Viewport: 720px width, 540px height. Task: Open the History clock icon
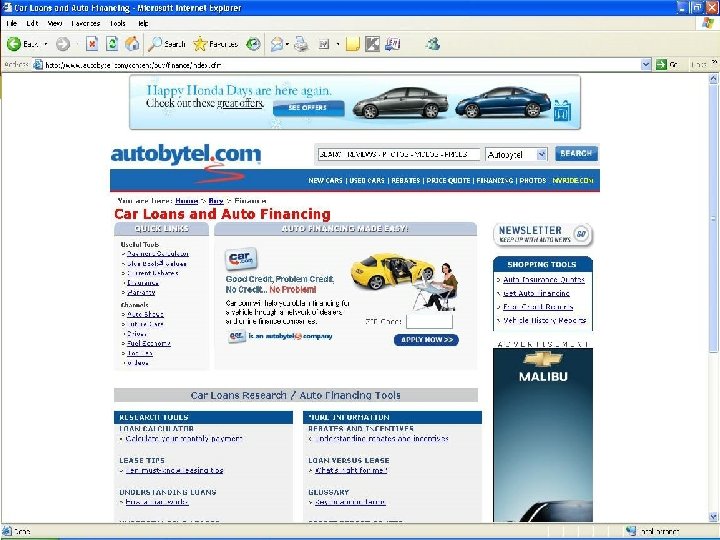(x=253, y=44)
